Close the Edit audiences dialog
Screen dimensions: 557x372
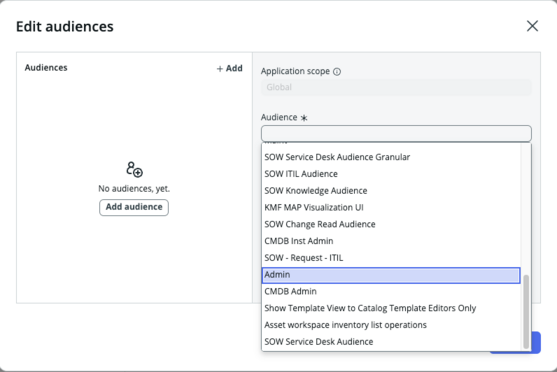[532, 26]
